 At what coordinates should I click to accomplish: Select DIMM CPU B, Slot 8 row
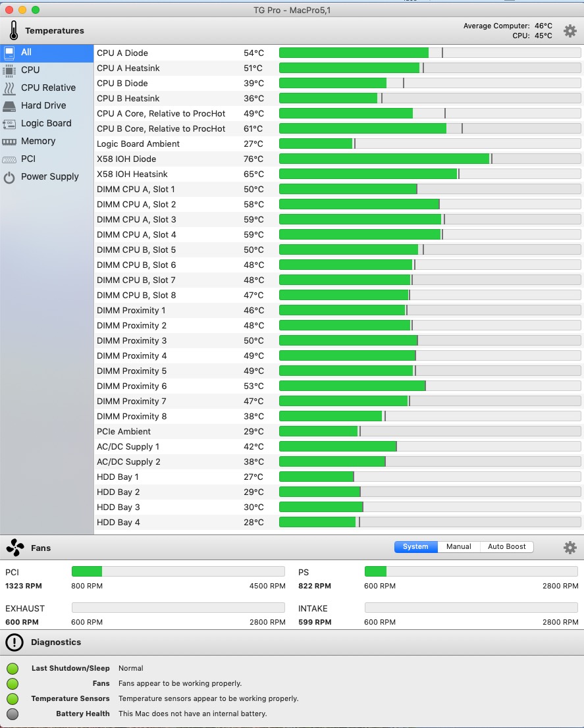pos(338,296)
